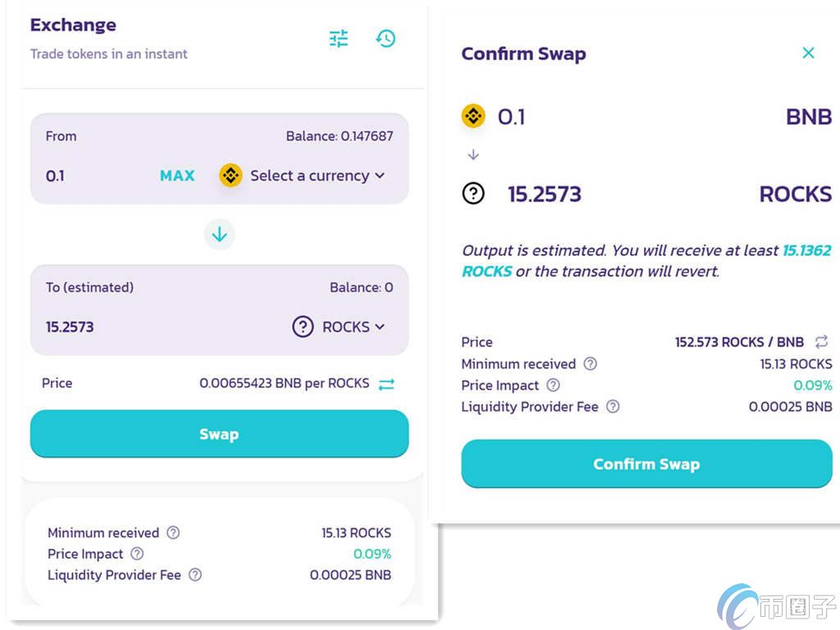Click help icon beside Liquidity Provider Fee on Exchange panel

(x=195, y=575)
